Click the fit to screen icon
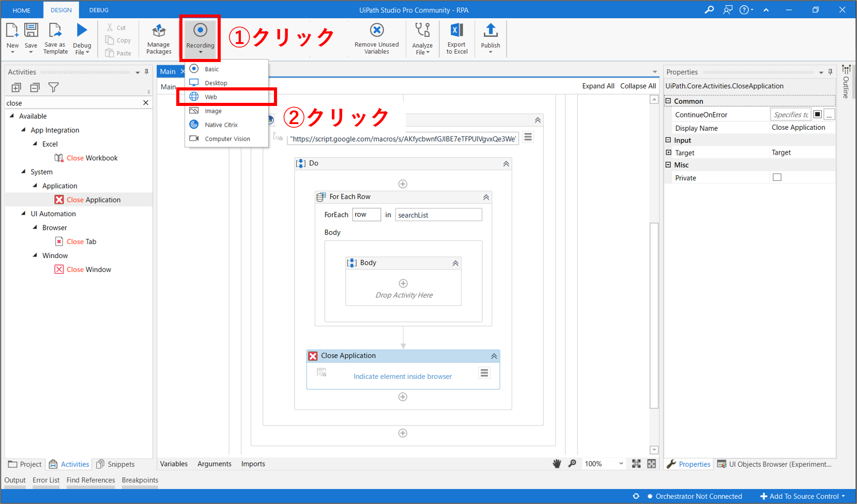 pos(636,464)
